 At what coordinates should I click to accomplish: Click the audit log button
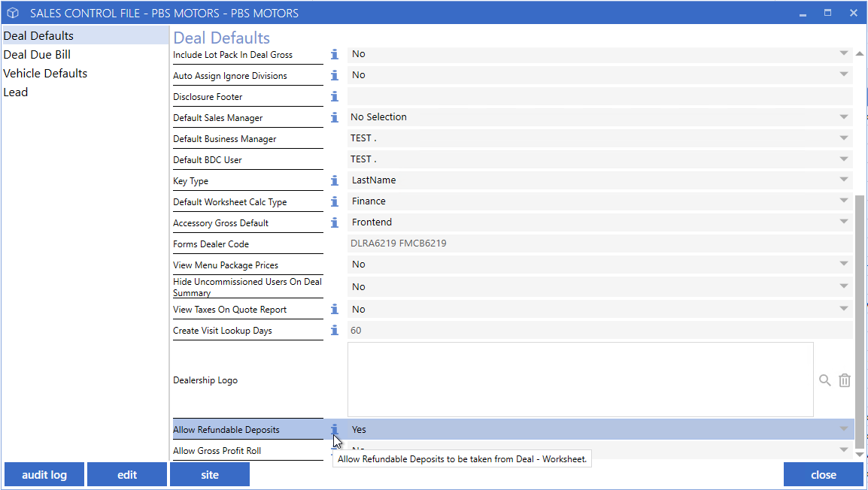44,474
